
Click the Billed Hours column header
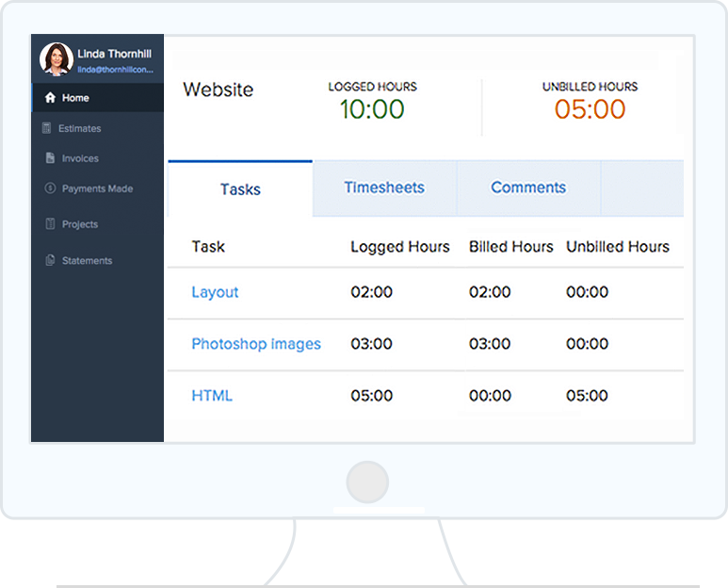tap(511, 247)
